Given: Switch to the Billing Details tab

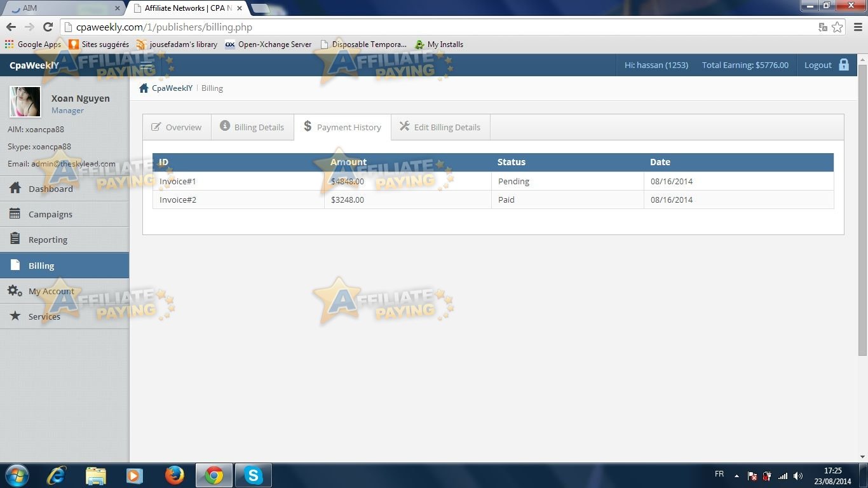Looking at the screenshot, I should (252, 127).
